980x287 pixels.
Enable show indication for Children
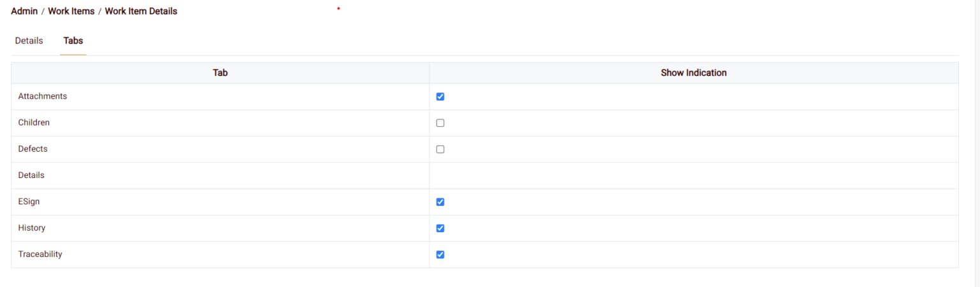click(440, 123)
